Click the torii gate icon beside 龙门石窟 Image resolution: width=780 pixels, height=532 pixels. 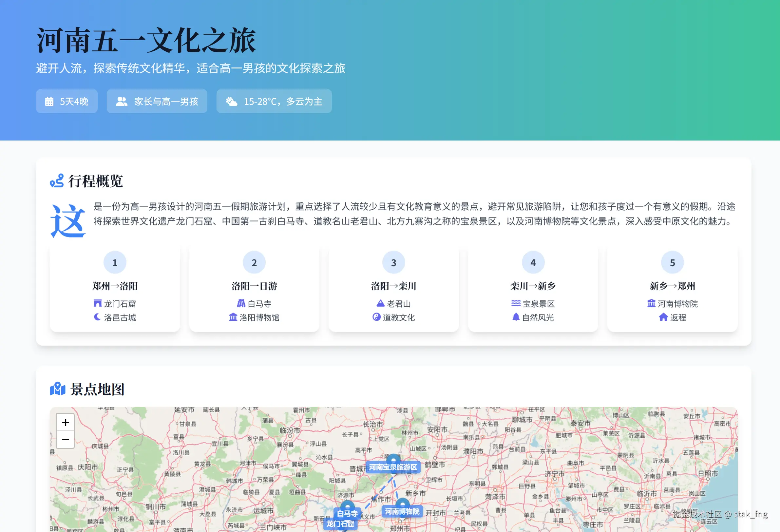[97, 303]
